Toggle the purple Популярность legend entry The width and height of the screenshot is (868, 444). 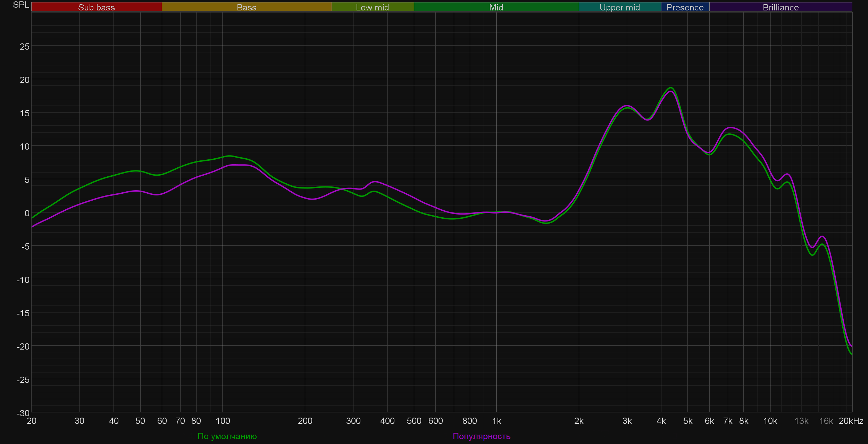[x=481, y=436]
